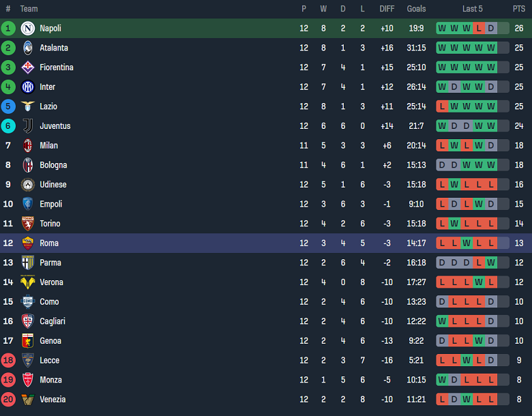Open the Bologna team link
Screen dimensions: 532x416
point(53,165)
